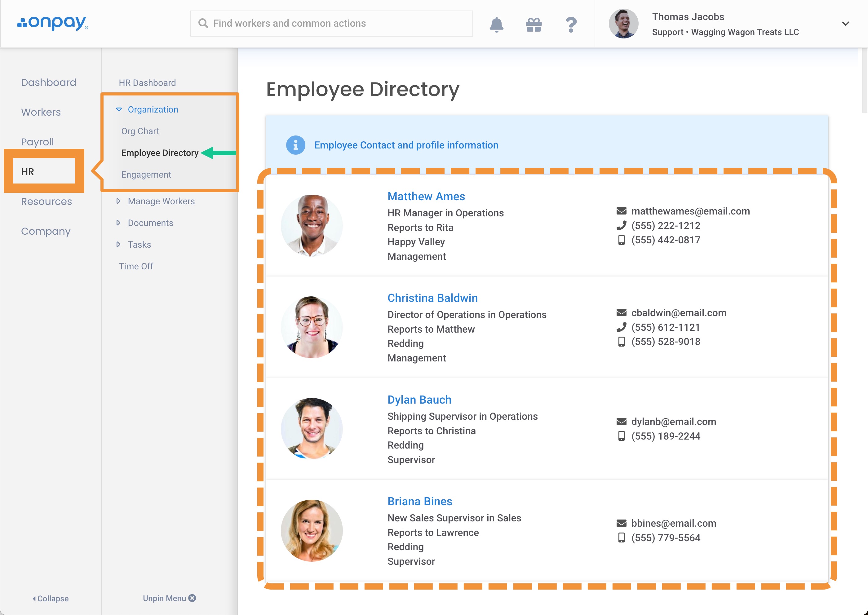Click the help question mark icon
Viewport: 868px width, 615px height.
[x=571, y=24]
